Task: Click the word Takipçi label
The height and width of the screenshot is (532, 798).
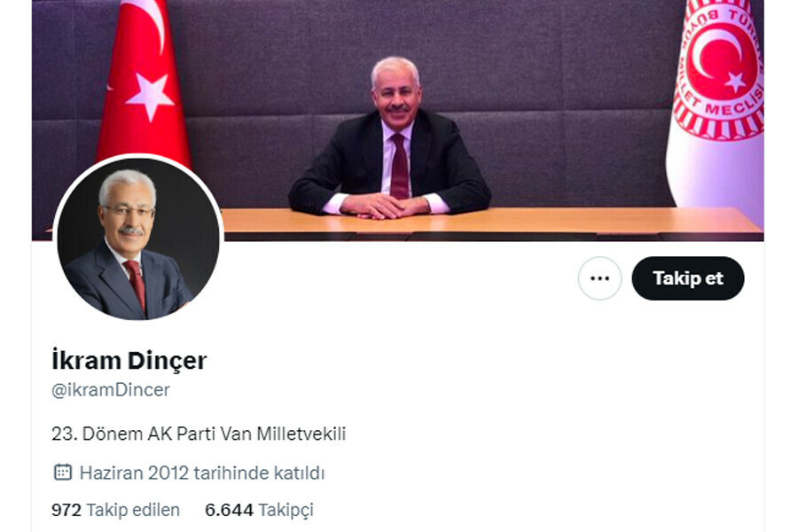Action: 286,510
